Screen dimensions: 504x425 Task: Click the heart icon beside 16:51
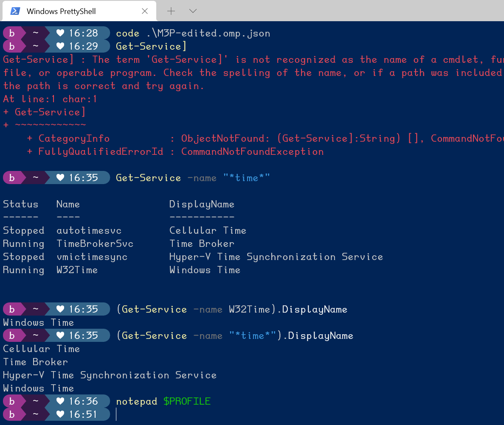pyautogui.click(x=61, y=414)
